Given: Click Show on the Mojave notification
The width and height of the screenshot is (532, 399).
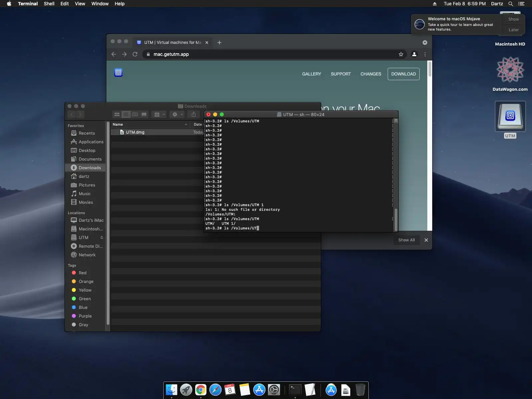Looking at the screenshot, I should coord(513,19).
